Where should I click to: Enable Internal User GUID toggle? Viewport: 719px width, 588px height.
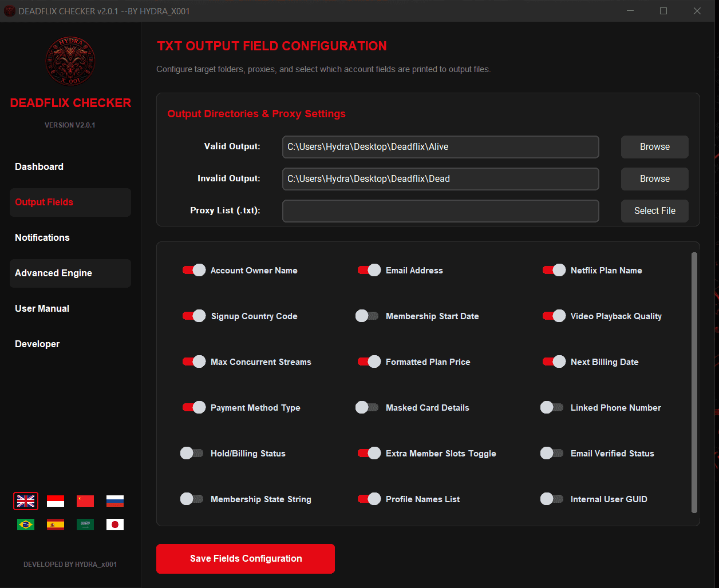(x=552, y=499)
